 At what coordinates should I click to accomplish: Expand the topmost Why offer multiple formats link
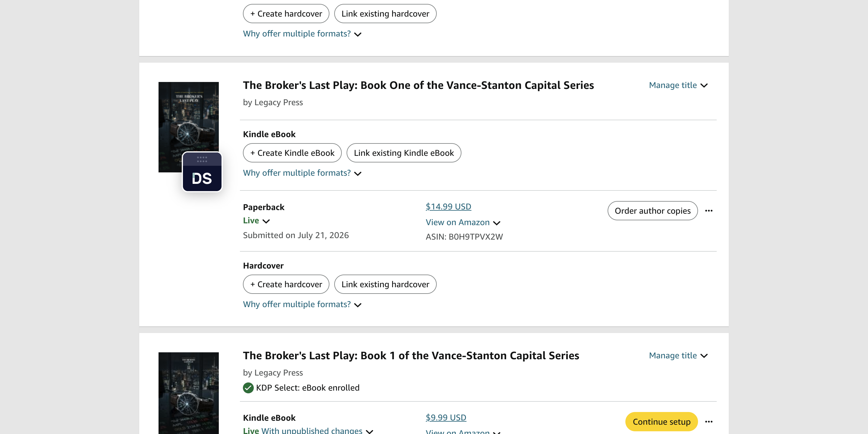(302, 34)
